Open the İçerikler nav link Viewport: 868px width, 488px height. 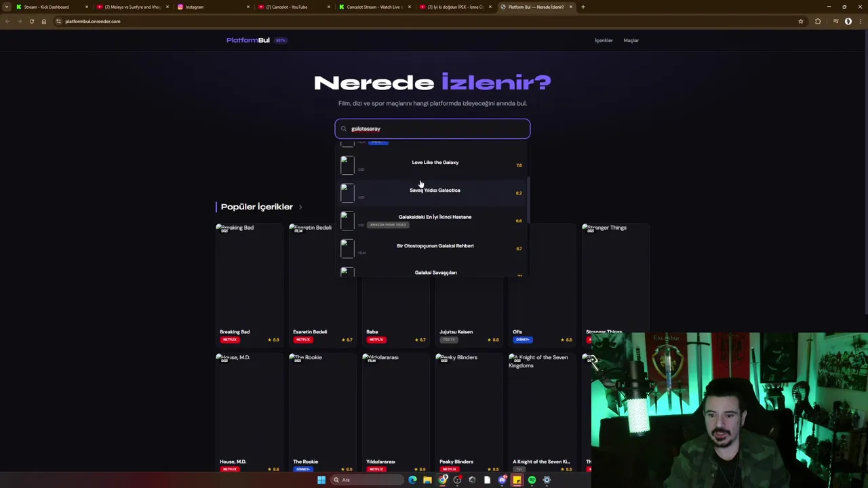point(604,40)
